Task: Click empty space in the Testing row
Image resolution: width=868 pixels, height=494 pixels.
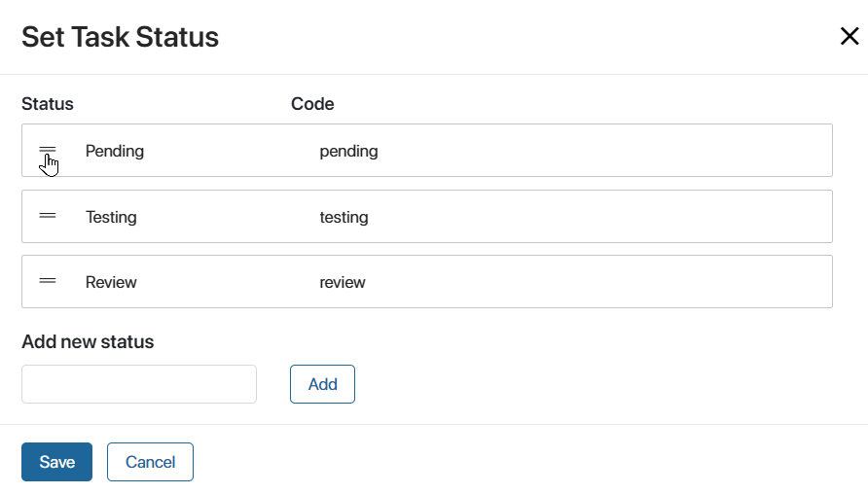Action: (x=597, y=216)
